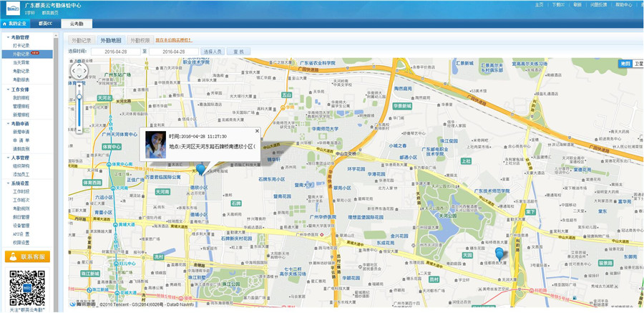Zoom out with the map minus button
The width and height of the screenshot is (644, 313).
[79, 130]
